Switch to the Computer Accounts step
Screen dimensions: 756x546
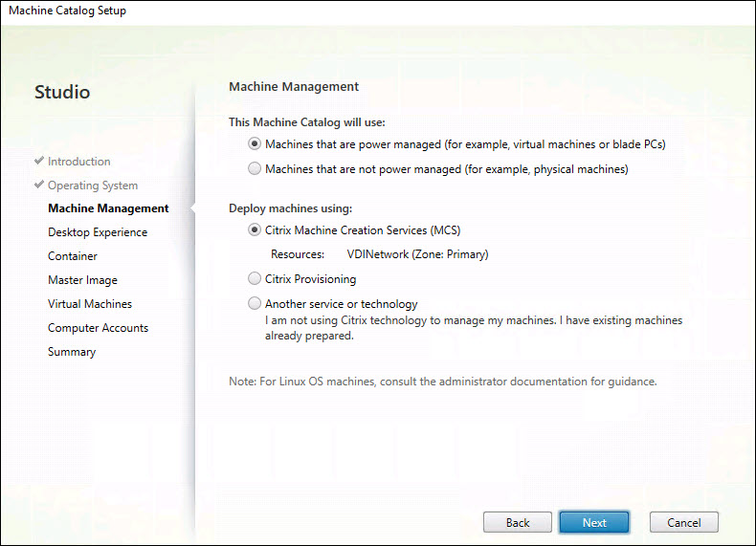click(x=98, y=328)
